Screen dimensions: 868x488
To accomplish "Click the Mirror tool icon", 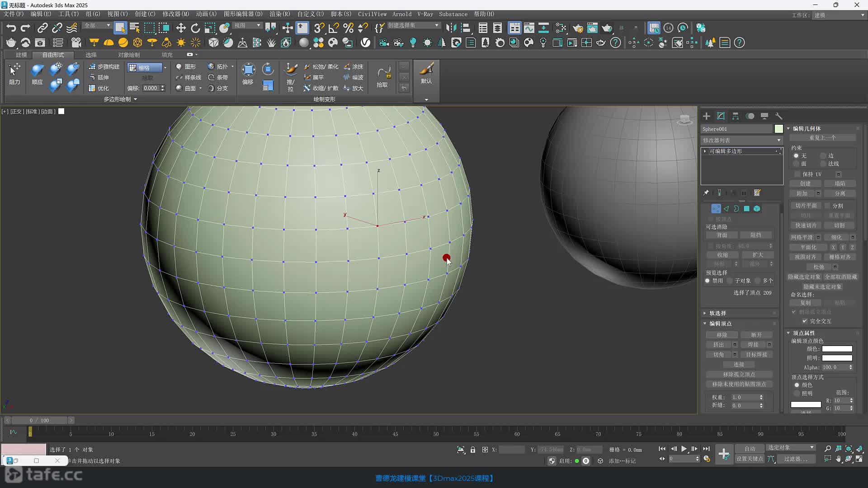I will click(451, 28).
